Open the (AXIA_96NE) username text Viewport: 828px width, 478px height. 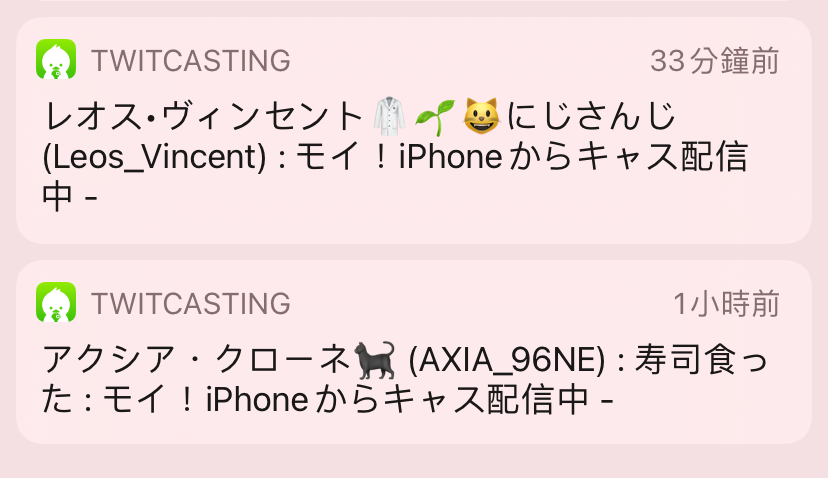click(506, 360)
